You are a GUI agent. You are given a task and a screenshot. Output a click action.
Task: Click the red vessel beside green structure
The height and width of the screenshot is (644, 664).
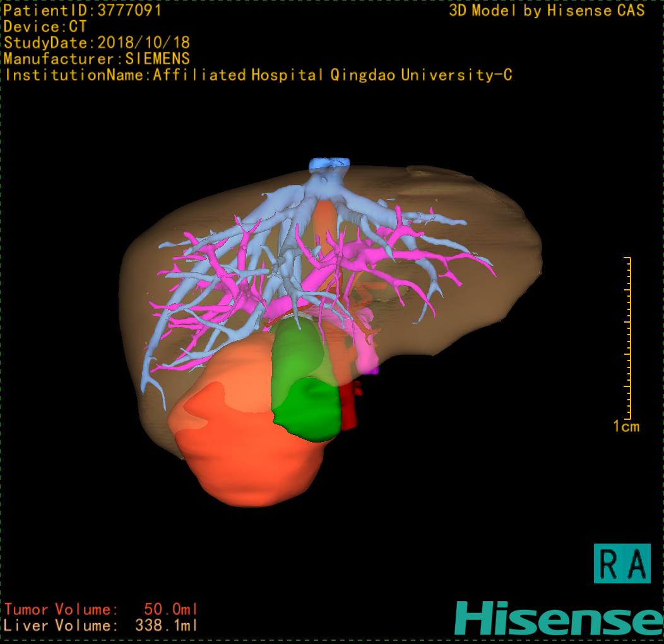coord(350,405)
